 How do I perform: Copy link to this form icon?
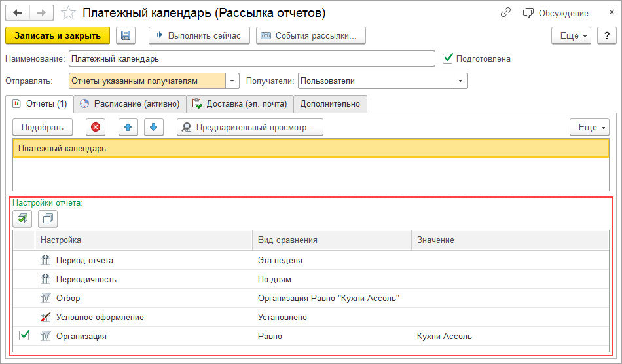(x=505, y=13)
